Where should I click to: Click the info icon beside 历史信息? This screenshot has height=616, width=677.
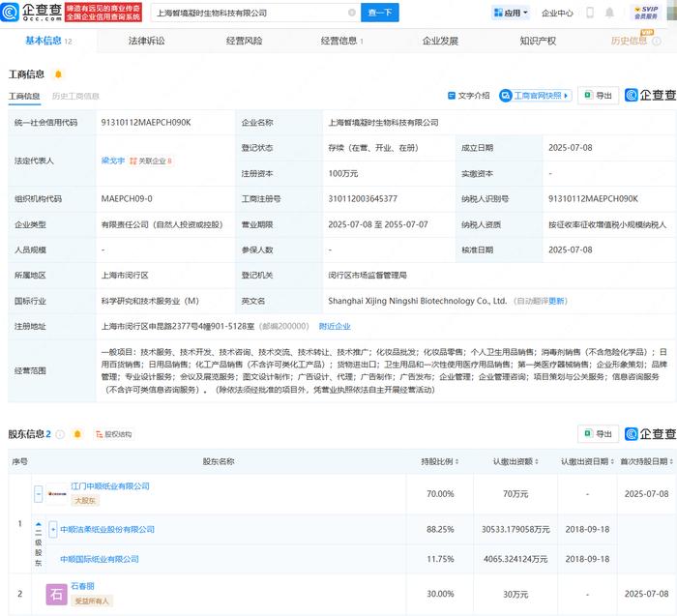(657, 41)
